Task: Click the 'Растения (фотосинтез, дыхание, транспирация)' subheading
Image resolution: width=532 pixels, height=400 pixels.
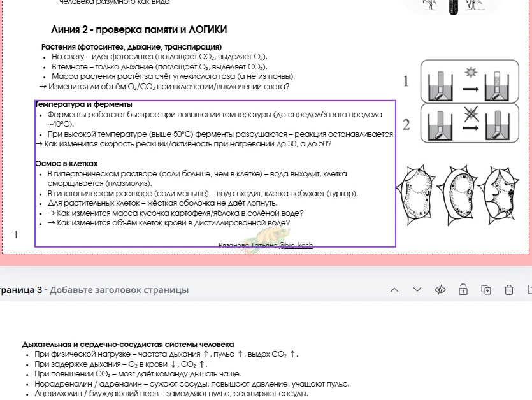Action: pos(132,47)
